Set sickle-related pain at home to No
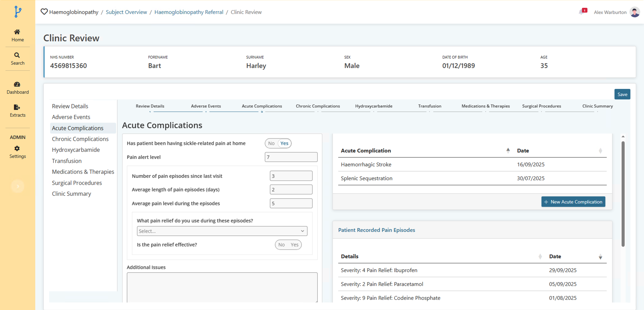 271,143
